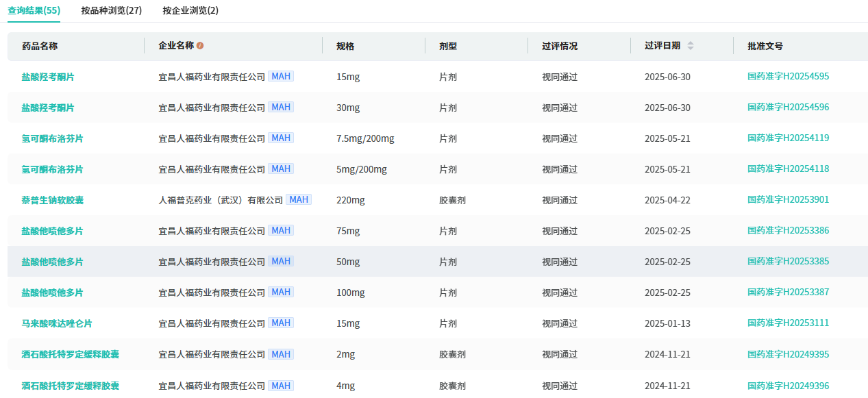This screenshot has width=868, height=398.
Task: Click MAH badge in the 氢可酮布洛芬片 7.5mg/200mg row
Action: (280, 138)
